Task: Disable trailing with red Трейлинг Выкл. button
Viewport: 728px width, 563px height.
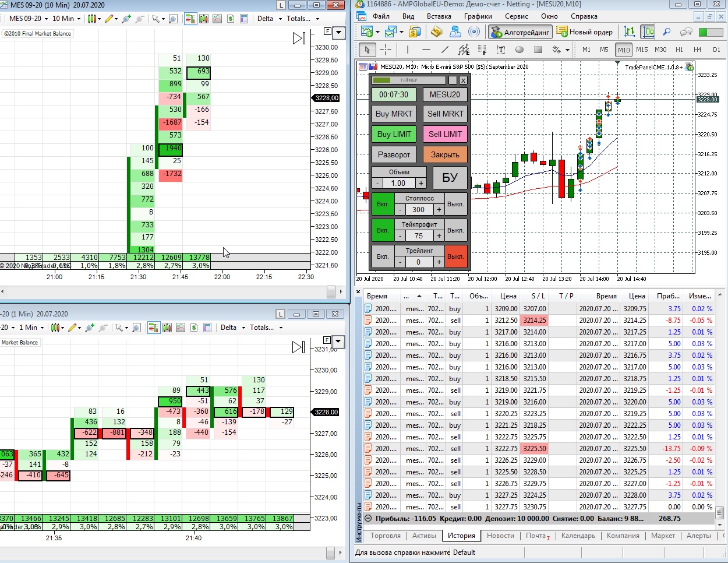Action: [x=455, y=256]
